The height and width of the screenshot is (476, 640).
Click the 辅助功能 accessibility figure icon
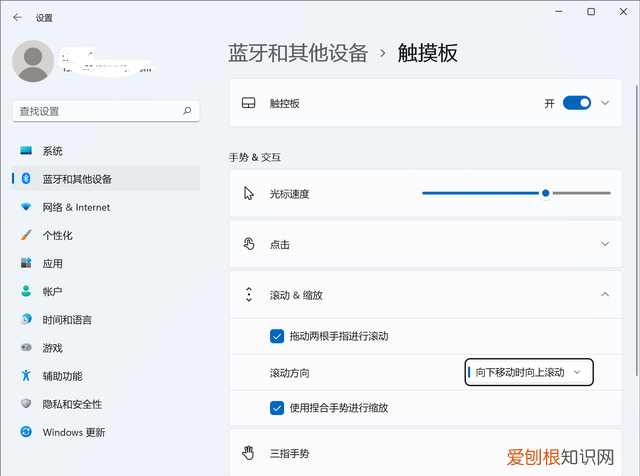(x=26, y=376)
